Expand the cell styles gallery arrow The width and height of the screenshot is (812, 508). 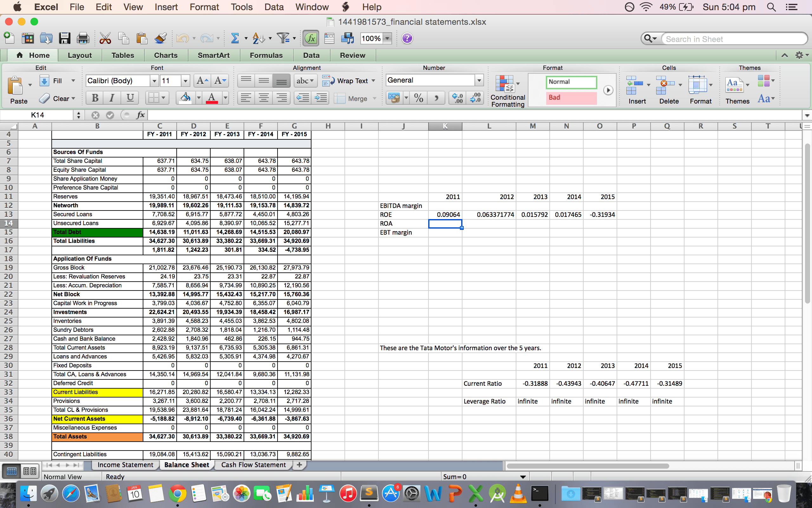(x=608, y=90)
